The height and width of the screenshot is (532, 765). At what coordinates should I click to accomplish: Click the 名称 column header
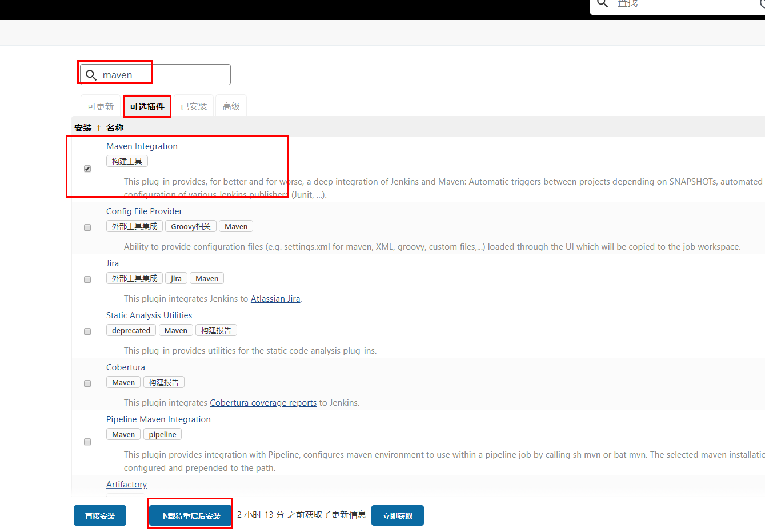pos(115,128)
